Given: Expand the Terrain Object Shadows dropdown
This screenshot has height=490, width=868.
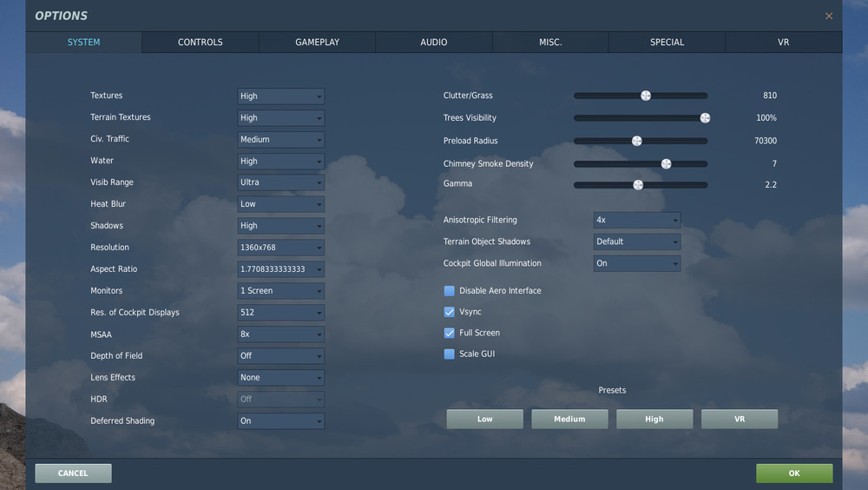Looking at the screenshot, I should click(x=636, y=242).
